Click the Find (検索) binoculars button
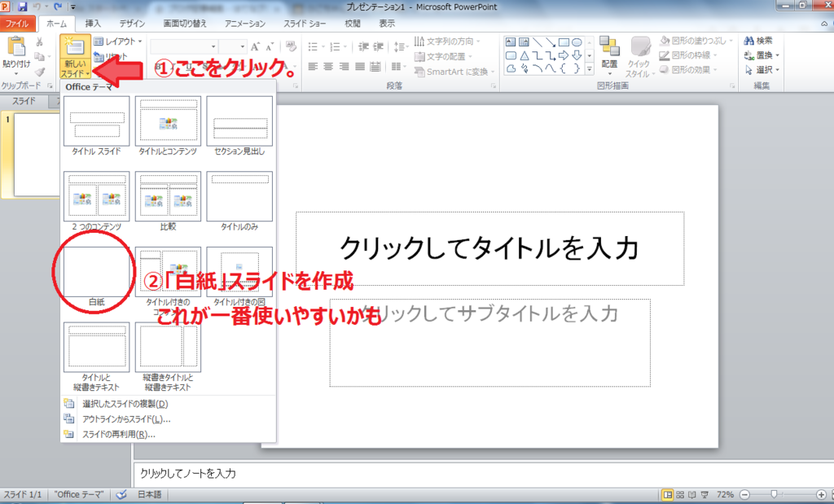The image size is (834, 504). [x=758, y=41]
